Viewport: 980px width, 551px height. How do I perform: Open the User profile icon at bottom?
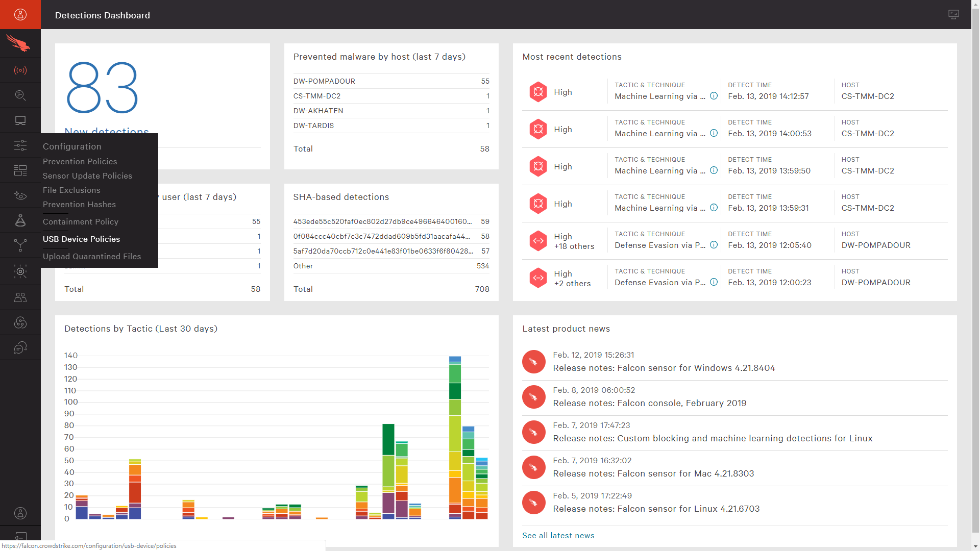tap(20, 513)
